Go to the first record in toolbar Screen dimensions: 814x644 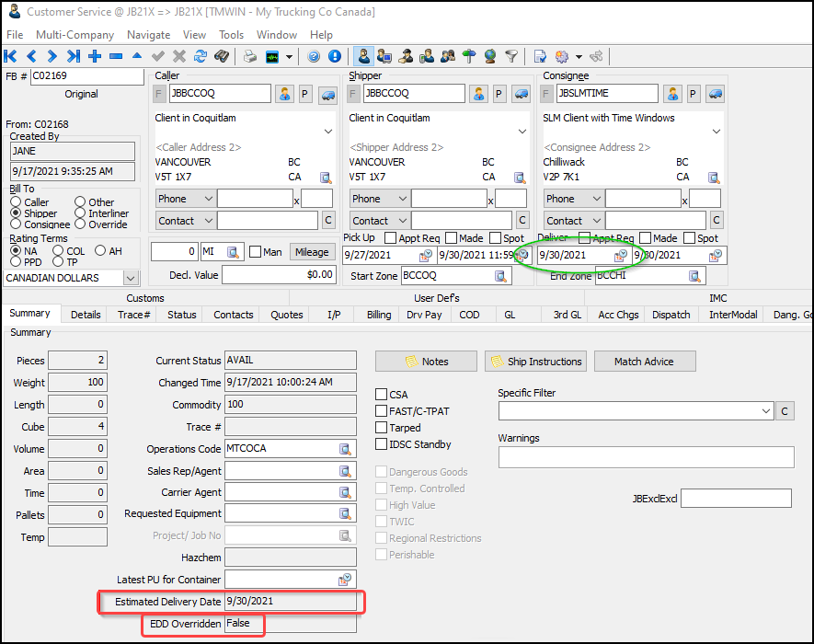(11, 57)
